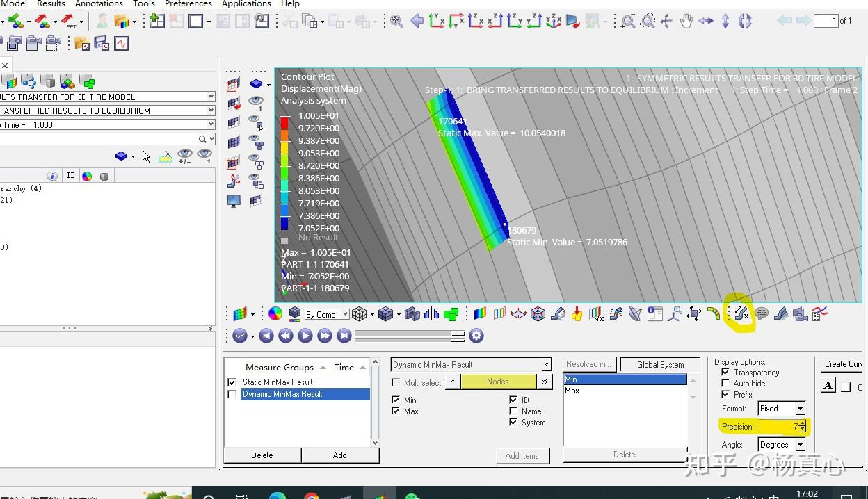Screen dimensions: 868x499
Task: Click the Notes speech-bubble icon
Action: [762, 314]
